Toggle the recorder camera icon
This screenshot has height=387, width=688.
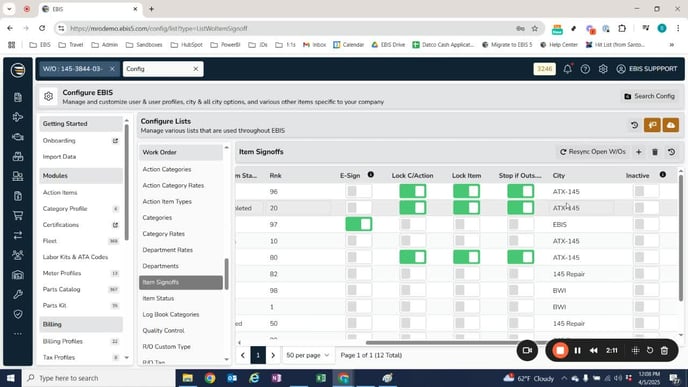[527, 350]
